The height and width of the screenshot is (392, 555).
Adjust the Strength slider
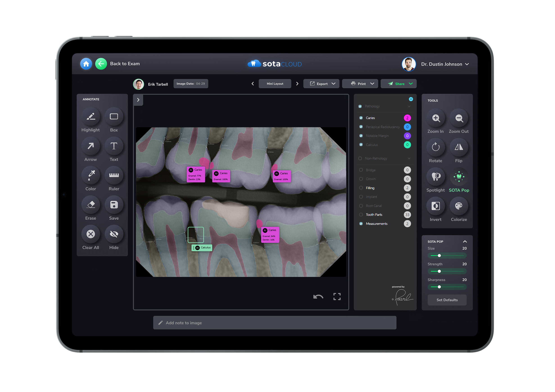click(439, 271)
